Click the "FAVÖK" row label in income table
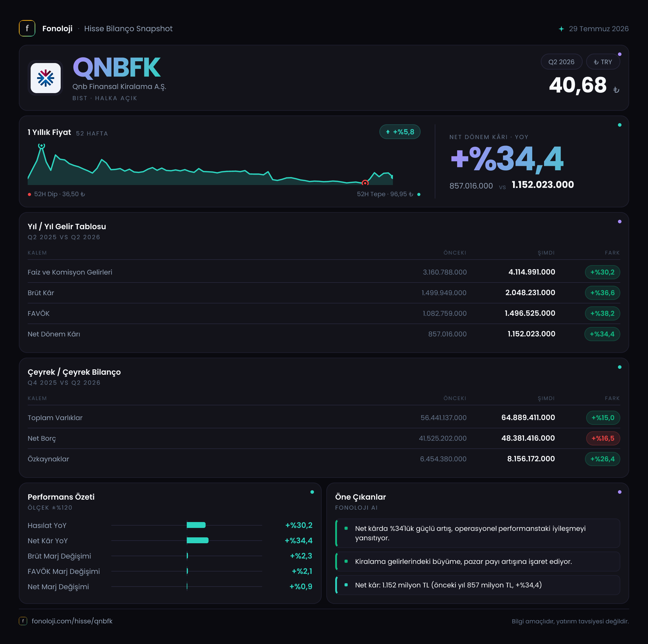648x644 pixels. tap(39, 313)
